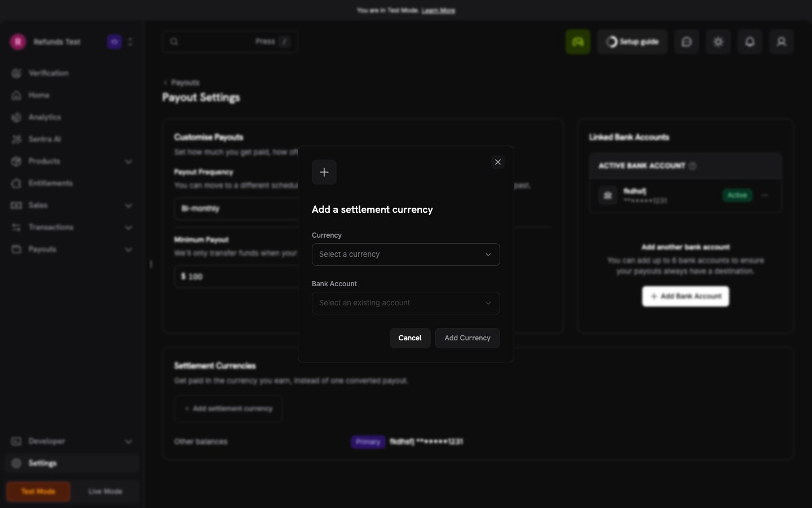This screenshot has width=812, height=508.
Task: Go back to Payouts breadcrumb
Action: [182, 82]
